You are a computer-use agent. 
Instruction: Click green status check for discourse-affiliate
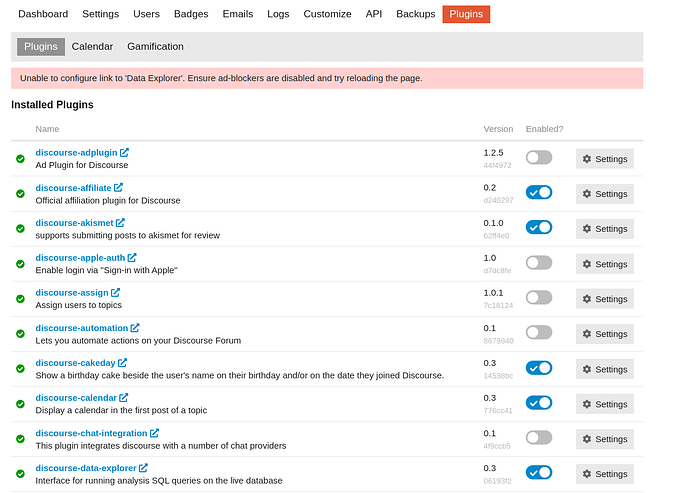coord(20,194)
